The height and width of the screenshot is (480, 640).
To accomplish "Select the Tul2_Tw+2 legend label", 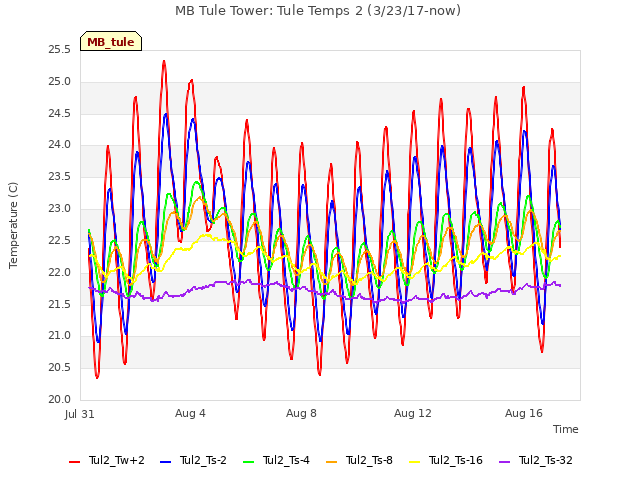I will click(117, 461).
